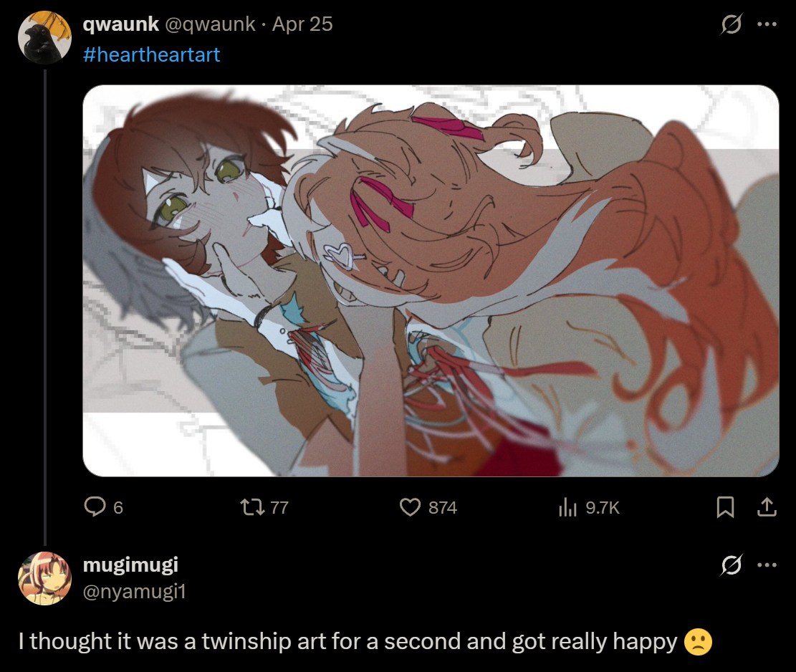Bookmark qwaunk's post

725,507
